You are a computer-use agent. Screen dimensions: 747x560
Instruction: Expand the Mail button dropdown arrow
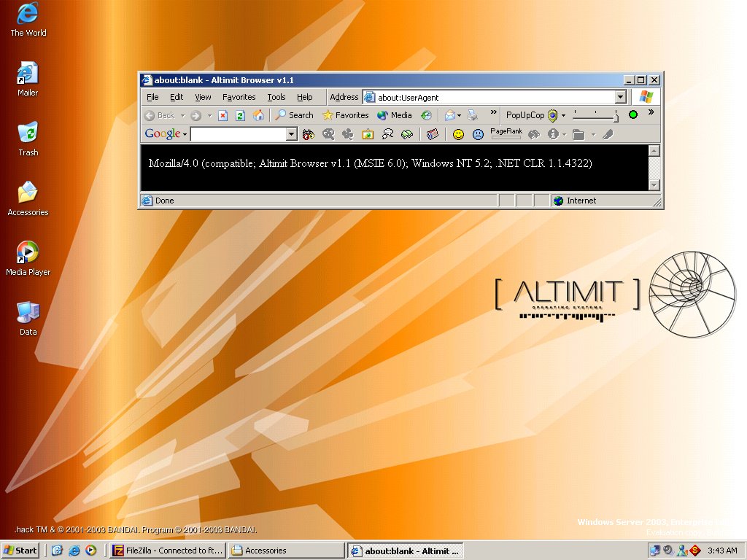tap(460, 115)
